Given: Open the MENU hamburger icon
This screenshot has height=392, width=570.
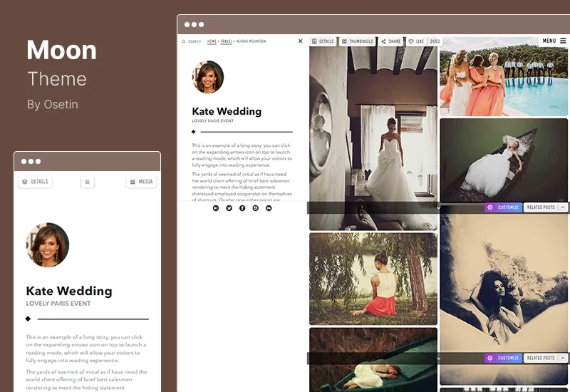Looking at the screenshot, I should tap(563, 41).
